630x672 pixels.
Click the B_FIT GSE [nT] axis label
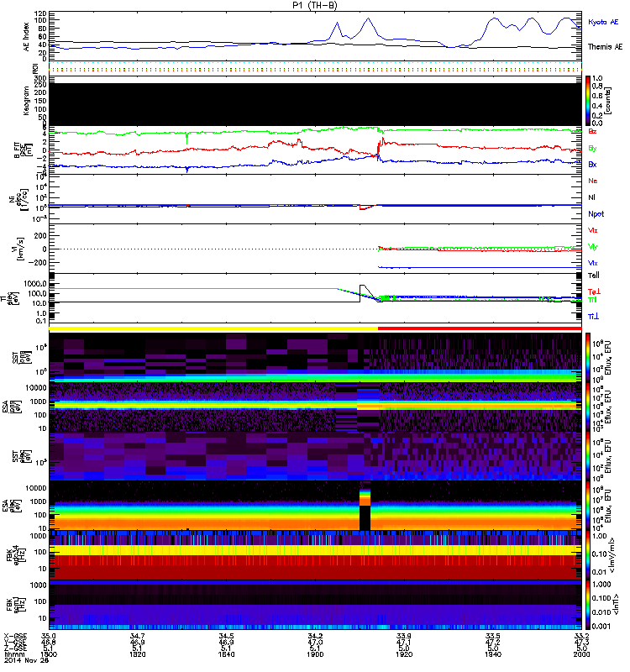[22, 150]
